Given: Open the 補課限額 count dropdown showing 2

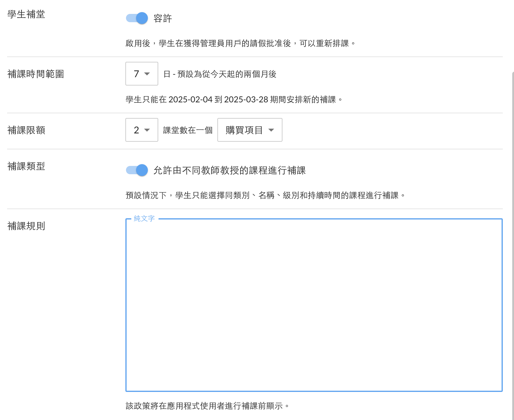Looking at the screenshot, I should tap(142, 130).
